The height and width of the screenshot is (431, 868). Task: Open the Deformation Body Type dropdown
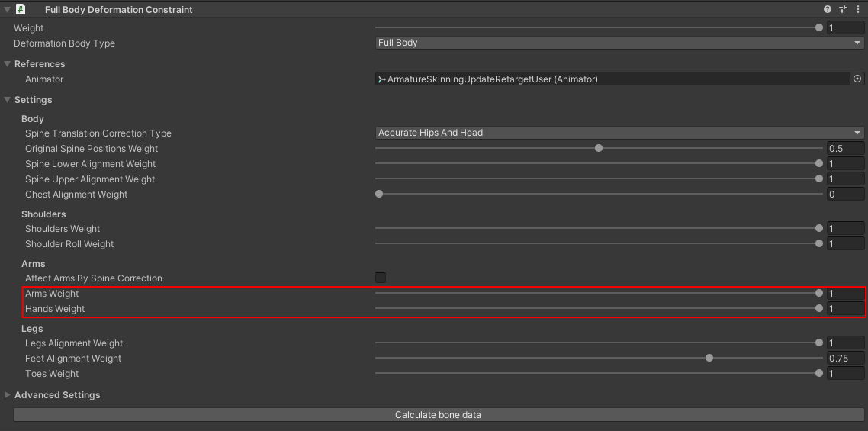(x=619, y=43)
